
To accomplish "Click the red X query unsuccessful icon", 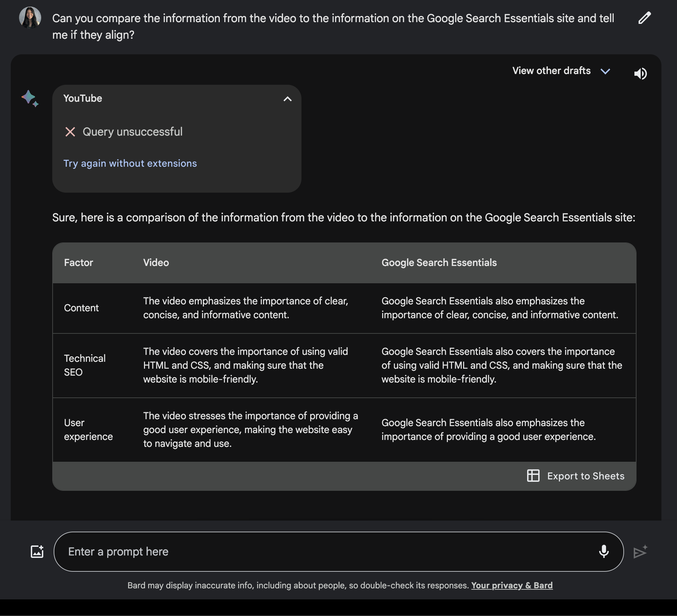I will point(70,132).
